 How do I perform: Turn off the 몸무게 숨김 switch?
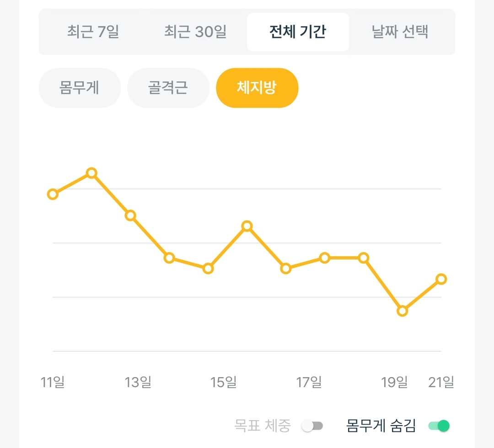point(439,426)
